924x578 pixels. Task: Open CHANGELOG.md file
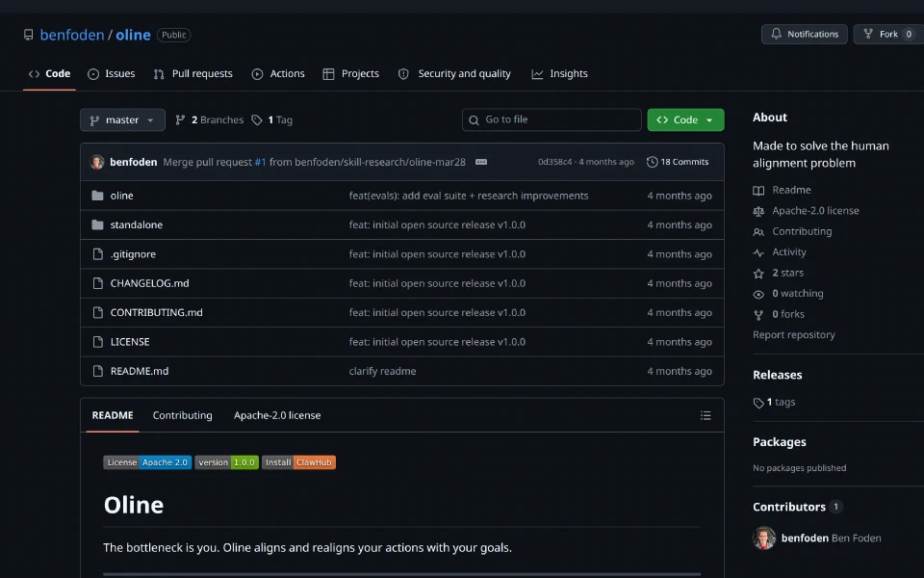tap(150, 283)
